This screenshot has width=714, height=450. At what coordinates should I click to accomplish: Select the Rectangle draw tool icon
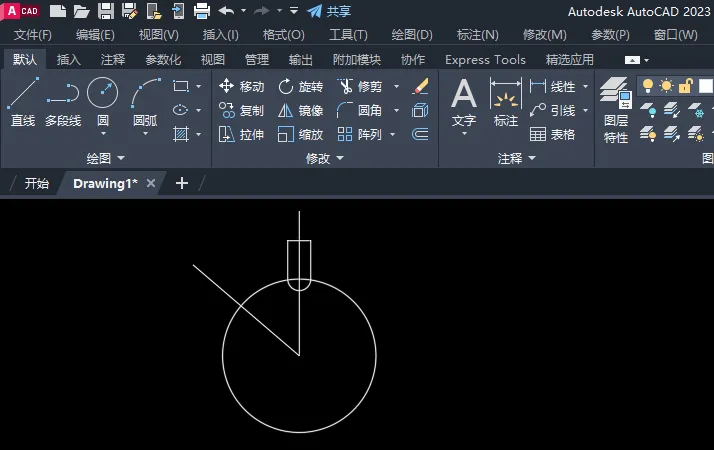[181, 86]
